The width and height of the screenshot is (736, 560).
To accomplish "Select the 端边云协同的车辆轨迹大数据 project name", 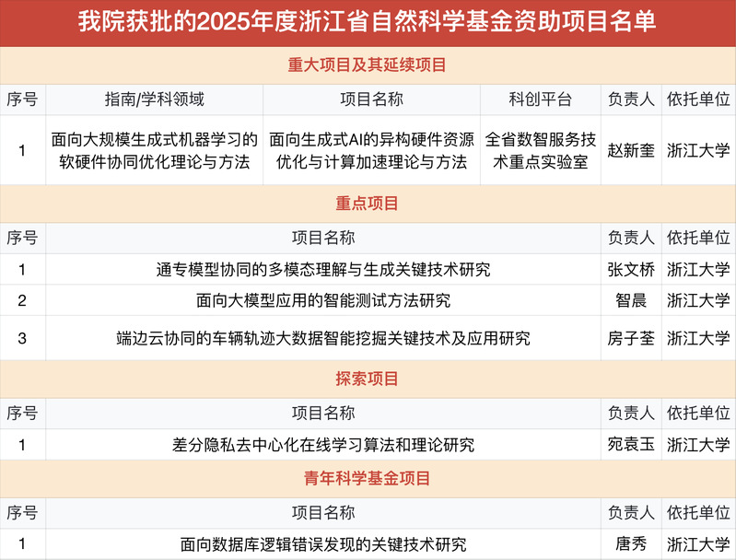I will pos(322,338).
